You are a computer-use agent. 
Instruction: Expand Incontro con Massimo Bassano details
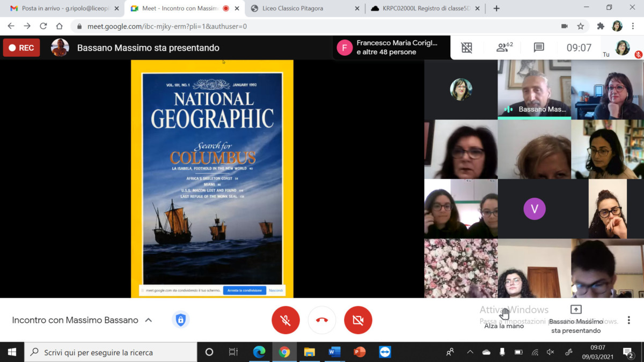click(x=149, y=320)
